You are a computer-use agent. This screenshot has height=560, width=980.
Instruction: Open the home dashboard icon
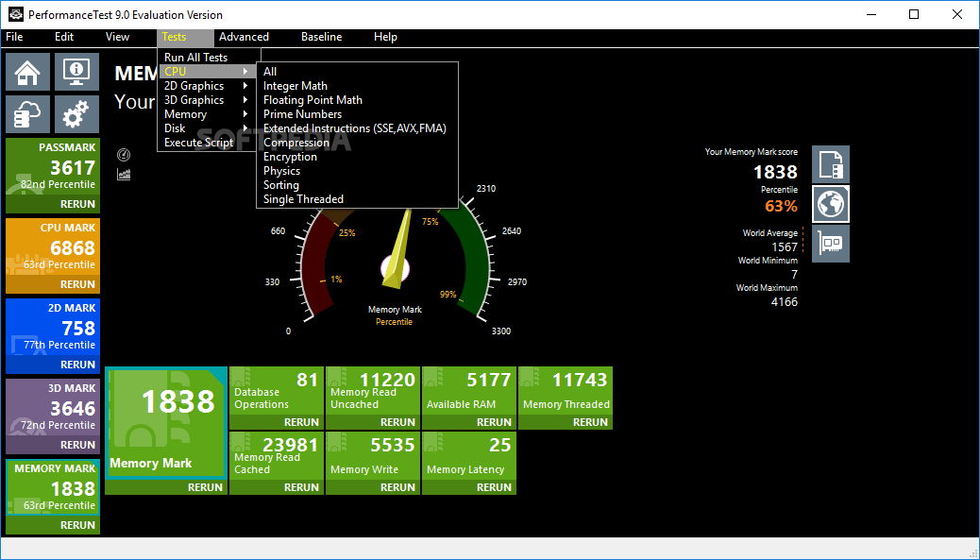point(28,73)
